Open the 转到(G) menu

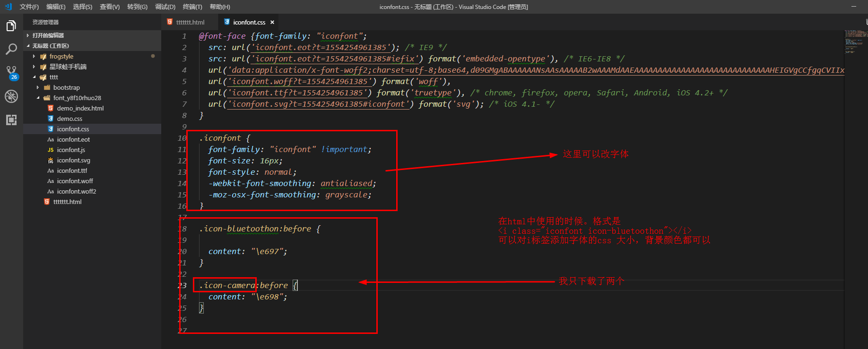[137, 7]
